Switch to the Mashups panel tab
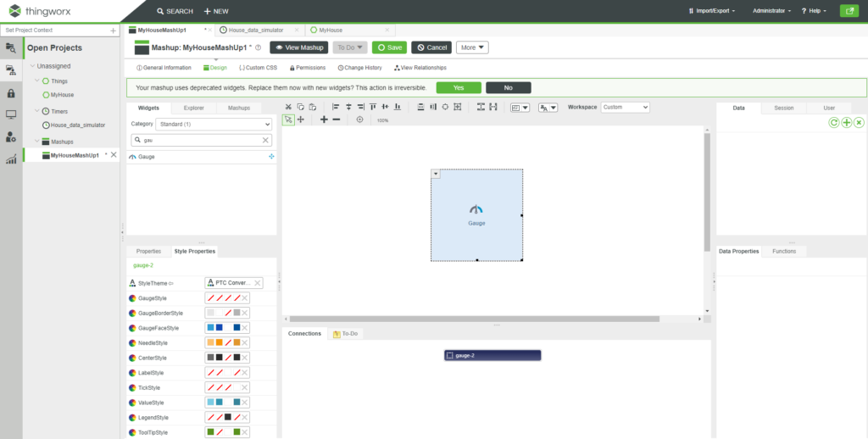The image size is (868, 439). coord(239,108)
